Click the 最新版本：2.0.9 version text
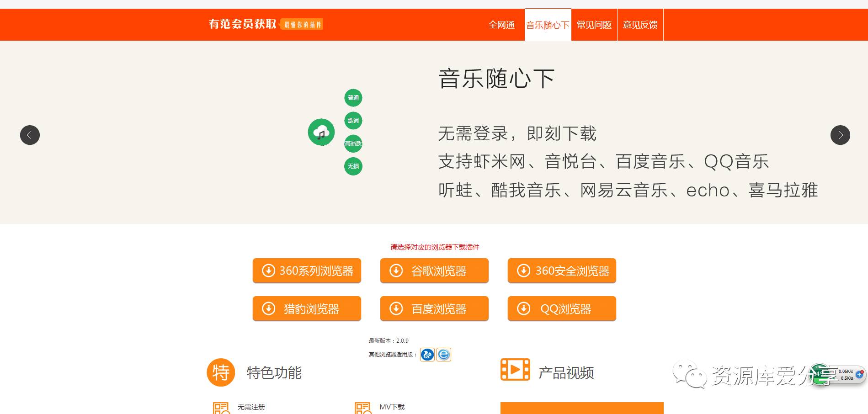The height and width of the screenshot is (414, 868). point(389,341)
